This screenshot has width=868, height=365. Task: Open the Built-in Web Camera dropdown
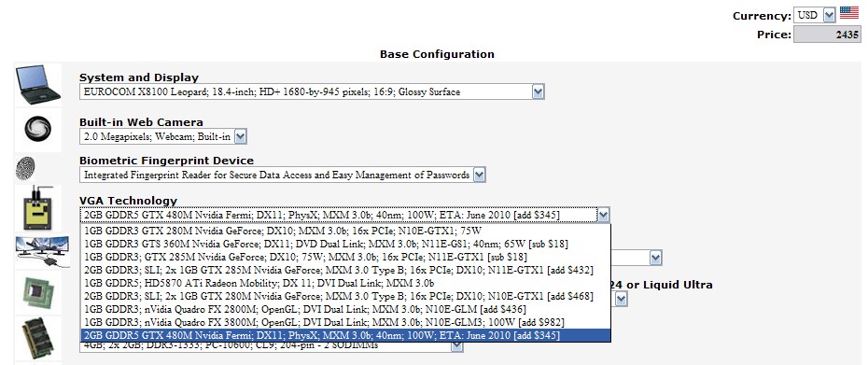click(162, 135)
